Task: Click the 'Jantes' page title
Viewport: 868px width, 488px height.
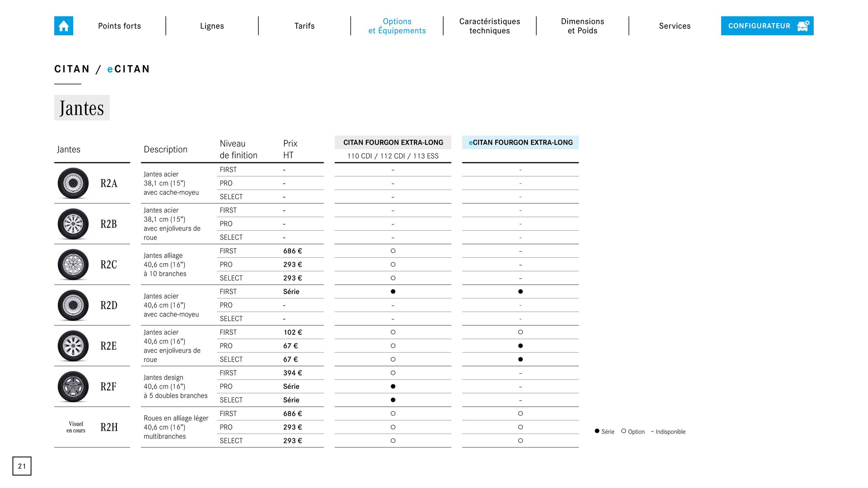Action: pyautogui.click(x=82, y=108)
